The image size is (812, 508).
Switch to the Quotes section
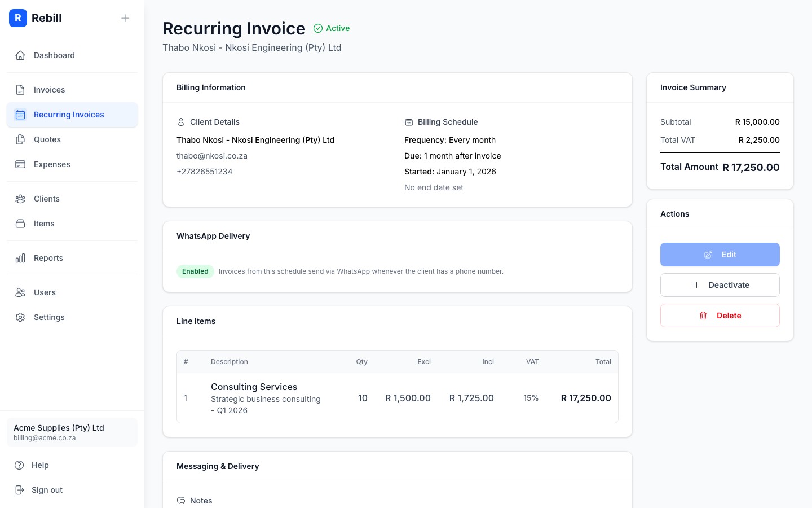tap(47, 139)
